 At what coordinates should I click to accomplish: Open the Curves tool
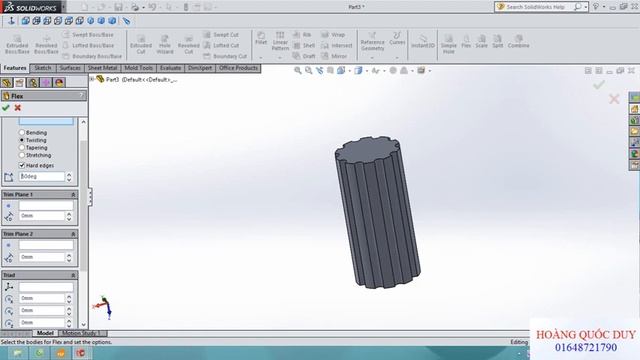coord(397,38)
